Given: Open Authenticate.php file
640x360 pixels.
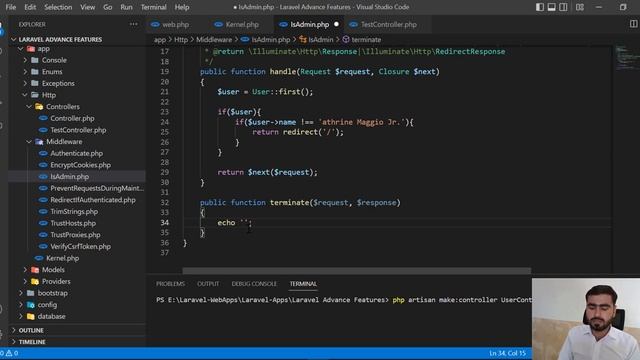Looking at the screenshot, I should coord(76,153).
